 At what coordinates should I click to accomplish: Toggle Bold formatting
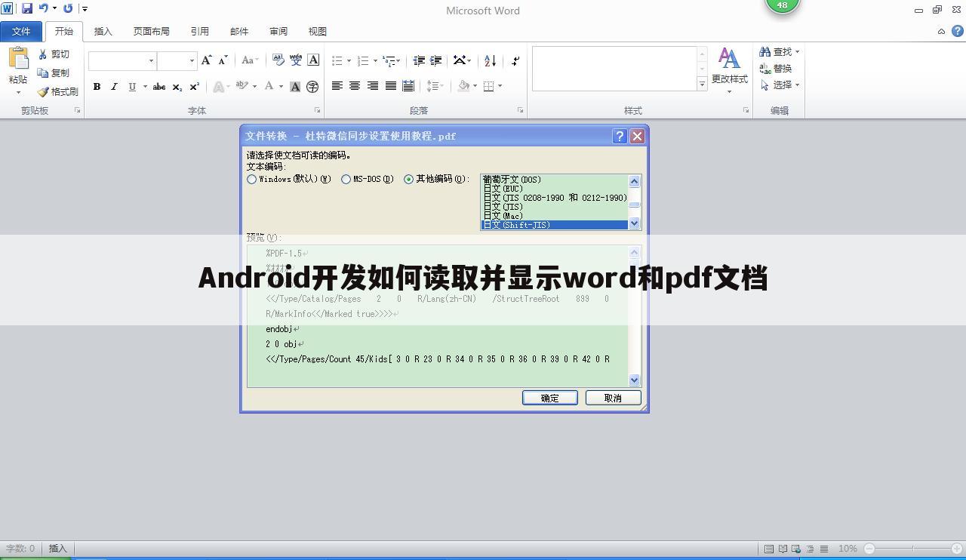(x=97, y=86)
